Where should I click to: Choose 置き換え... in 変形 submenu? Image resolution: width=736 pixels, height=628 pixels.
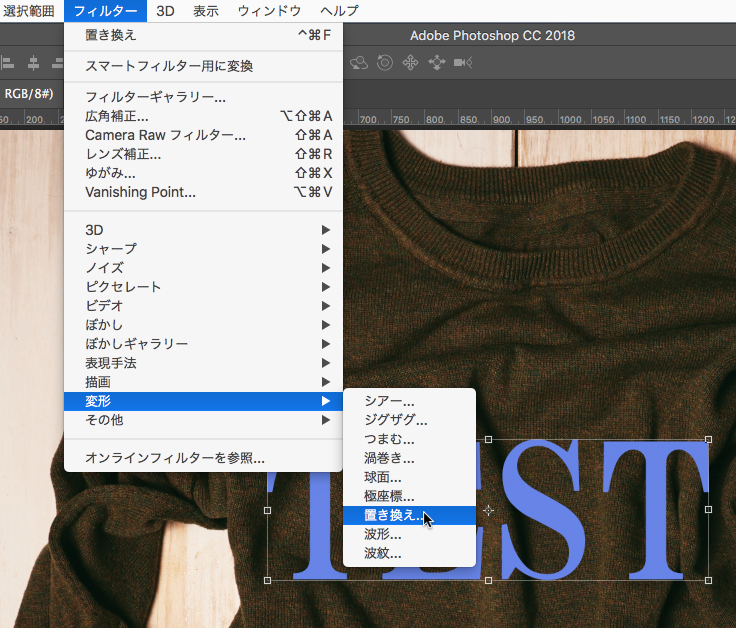pyautogui.click(x=409, y=515)
